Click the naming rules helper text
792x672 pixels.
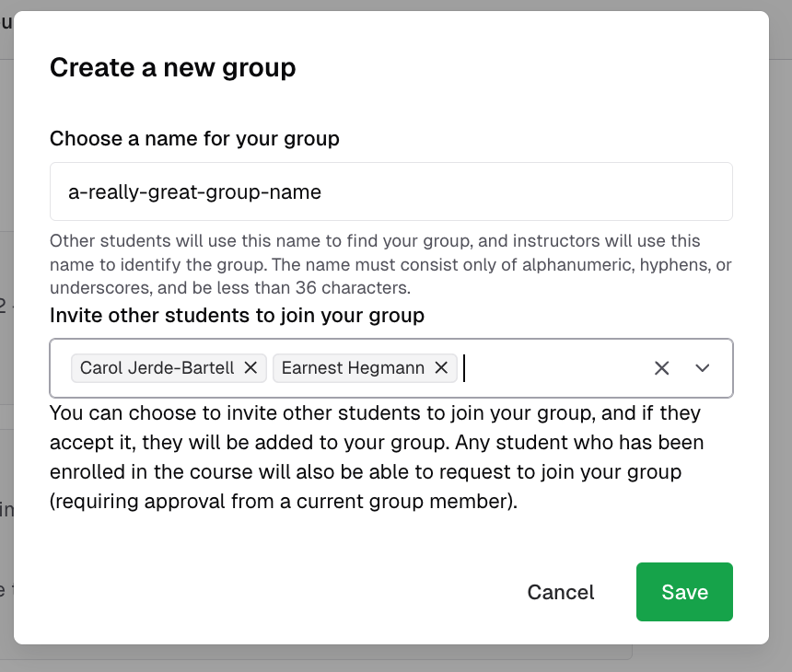click(x=390, y=261)
